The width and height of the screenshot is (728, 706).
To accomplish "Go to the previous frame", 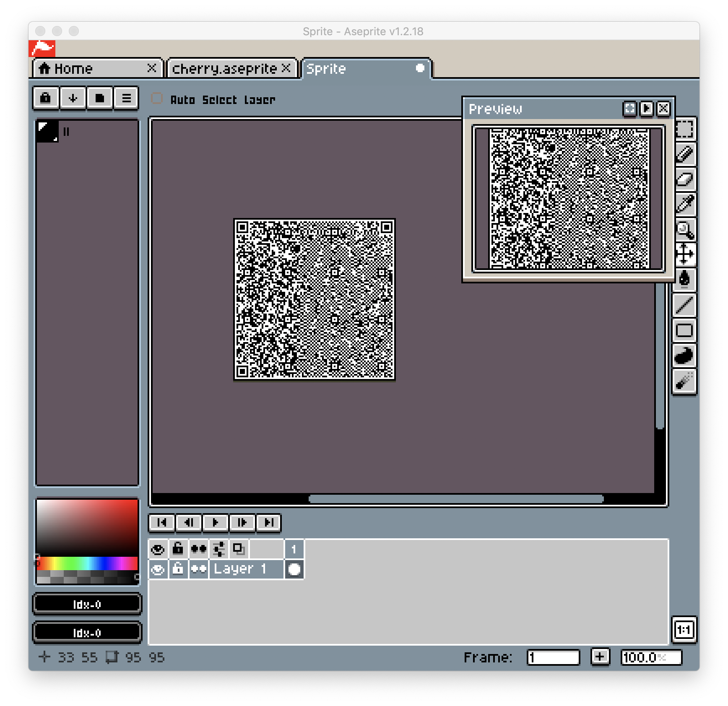I will 189,523.
